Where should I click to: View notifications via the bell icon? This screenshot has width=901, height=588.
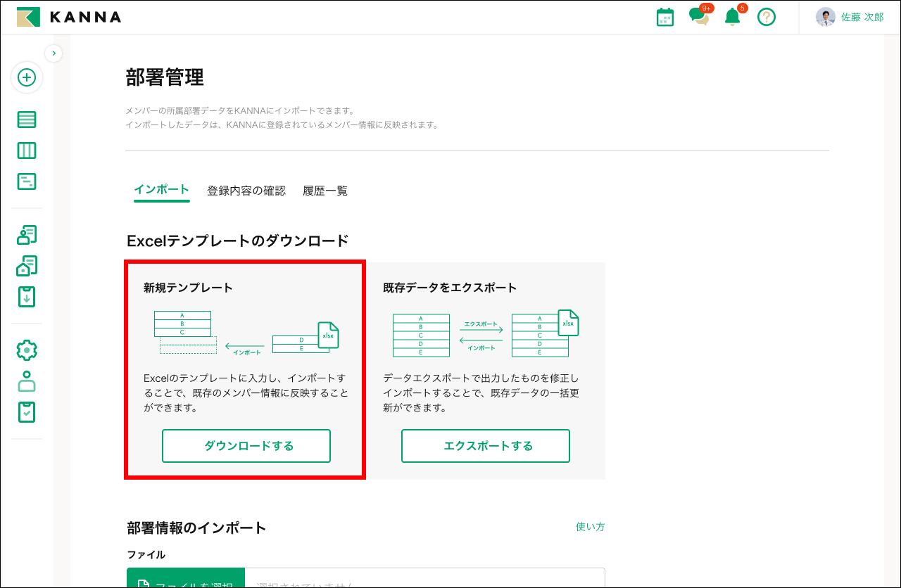point(732,16)
